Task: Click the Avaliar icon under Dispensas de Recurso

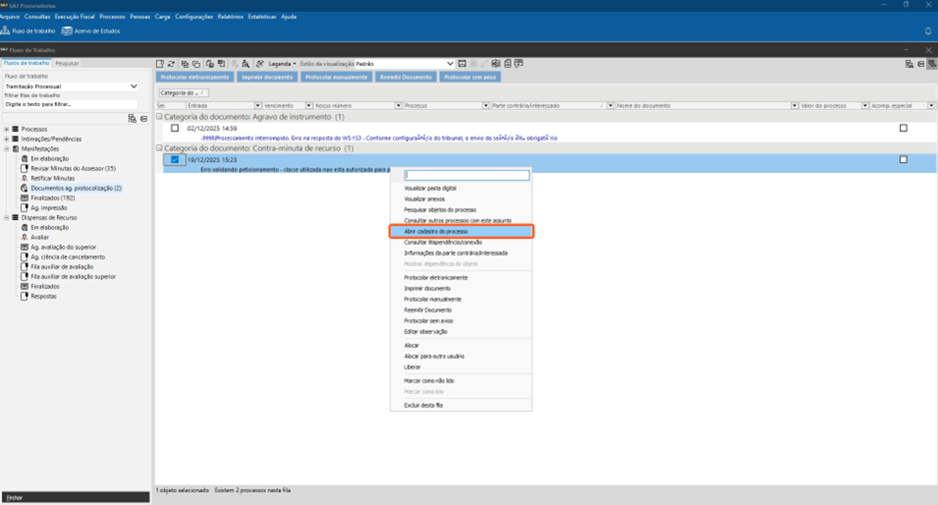Action: point(23,237)
